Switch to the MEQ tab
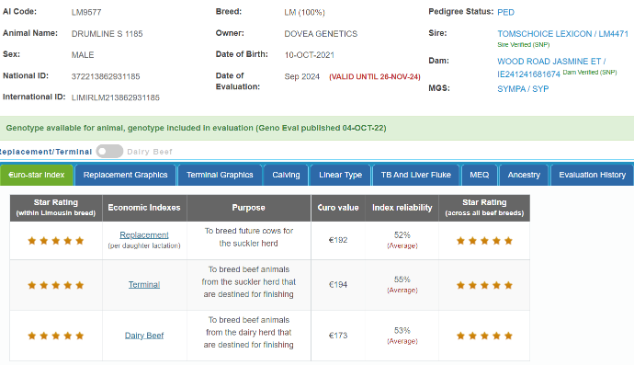 [479, 175]
